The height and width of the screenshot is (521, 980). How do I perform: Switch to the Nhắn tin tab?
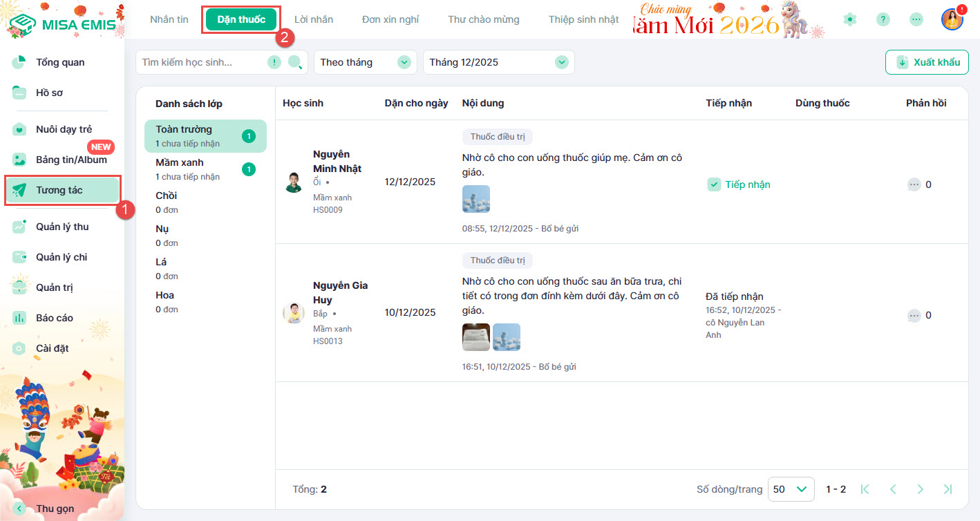(x=169, y=19)
